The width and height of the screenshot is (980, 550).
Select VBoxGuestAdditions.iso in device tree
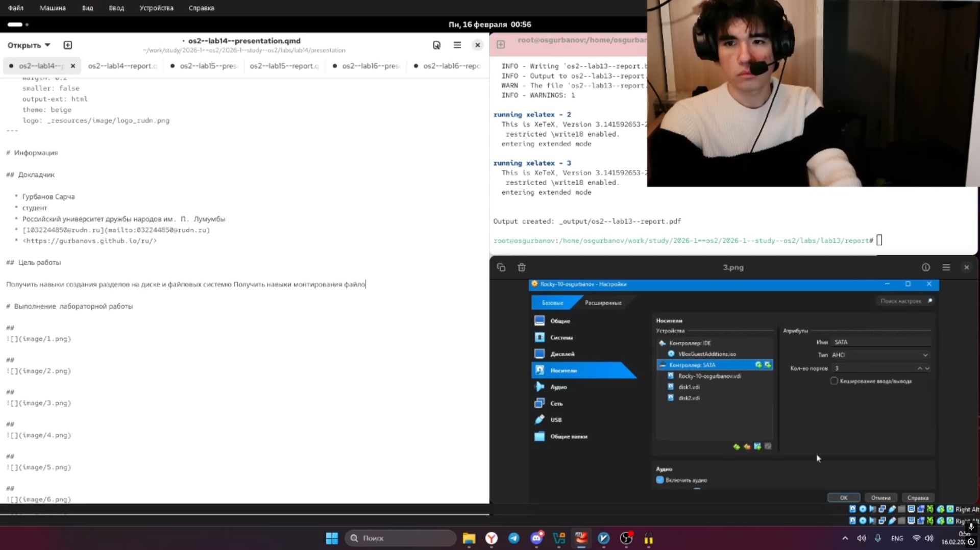pyautogui.click(x=715, y=354)
